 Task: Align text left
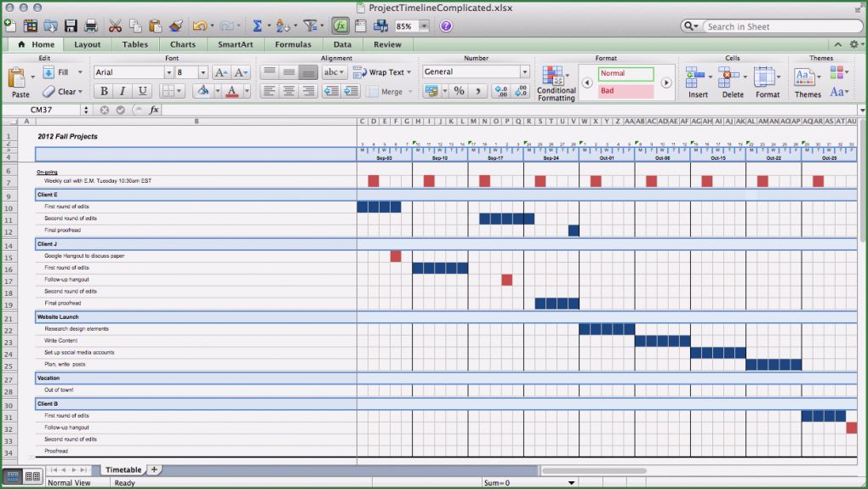click(x=270, y=91)
